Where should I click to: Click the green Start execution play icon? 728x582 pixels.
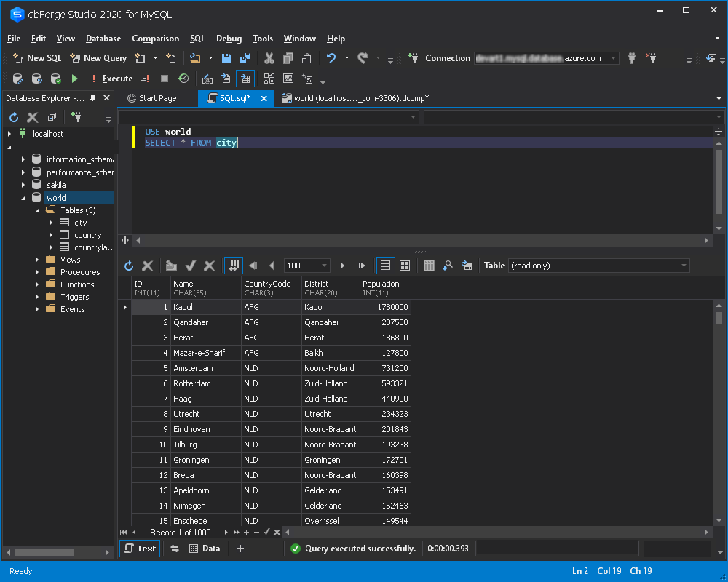point(75,79)
